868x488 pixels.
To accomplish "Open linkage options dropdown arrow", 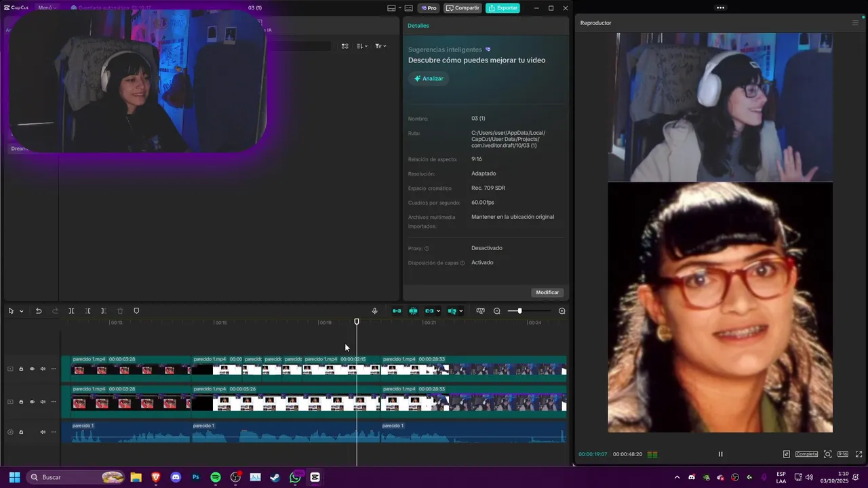I will (x=438, y=311).
